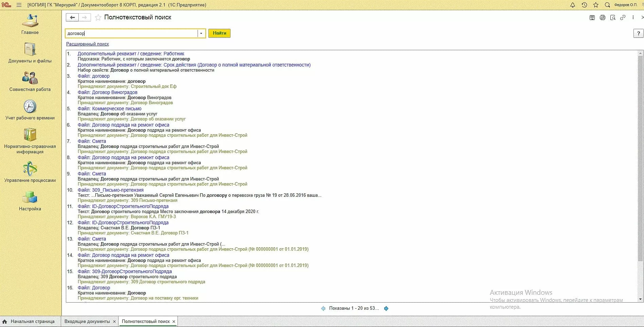Click 'Принадлежит документу: Договор на поставку орг. техники'
Screen dimensions: 644x327
138,298
